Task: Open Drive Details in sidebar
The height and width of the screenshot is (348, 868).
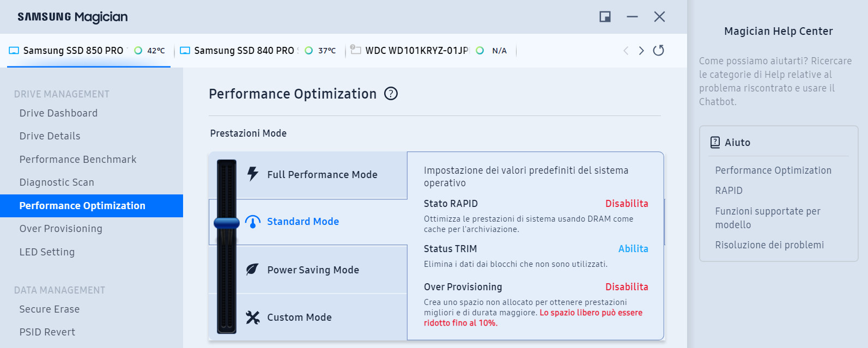Action: pyautogui.click(x=92, y=136)
